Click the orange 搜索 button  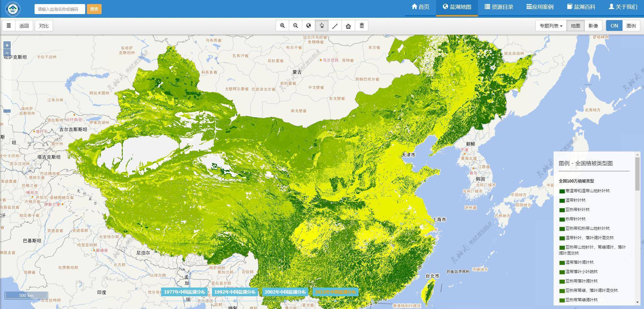94,9
